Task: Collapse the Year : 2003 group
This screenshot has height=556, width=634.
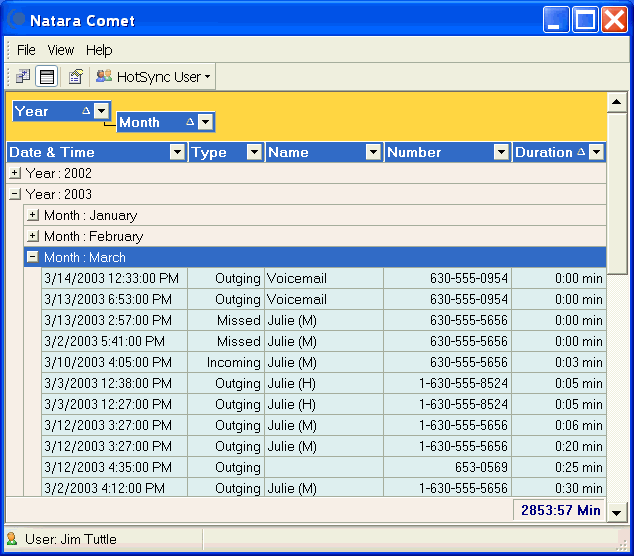Action: point(15,194)
